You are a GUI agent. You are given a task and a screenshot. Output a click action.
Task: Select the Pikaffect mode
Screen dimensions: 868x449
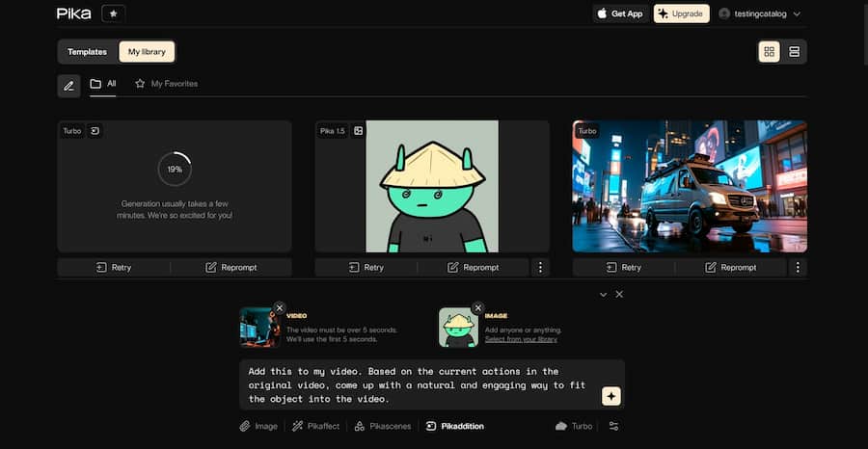pyautogui.click(x=316, y=426)
